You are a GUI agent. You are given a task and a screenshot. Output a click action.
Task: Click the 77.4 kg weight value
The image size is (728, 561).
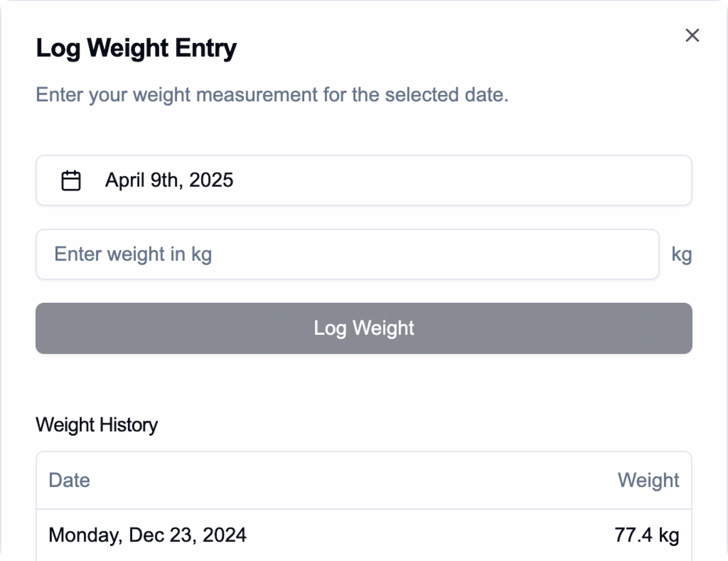coord(646,535)
